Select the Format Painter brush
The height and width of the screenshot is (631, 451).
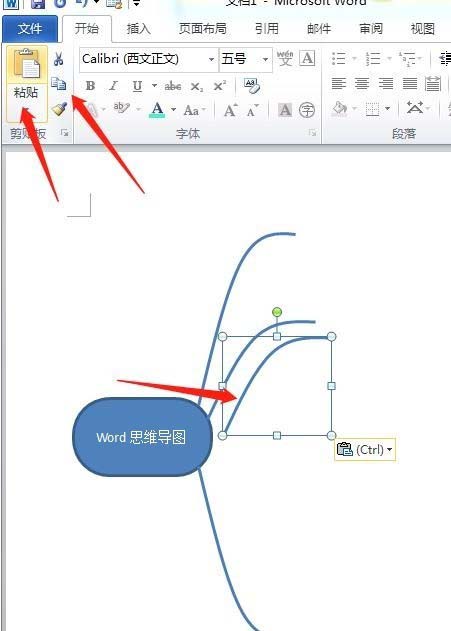[x=59, y=109]
